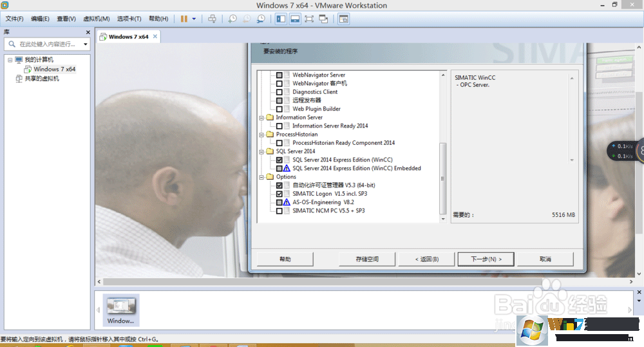This screenshot has width=644, height=347.
Task: Click the description panel scroll down arrow
Action: (572, 160)
